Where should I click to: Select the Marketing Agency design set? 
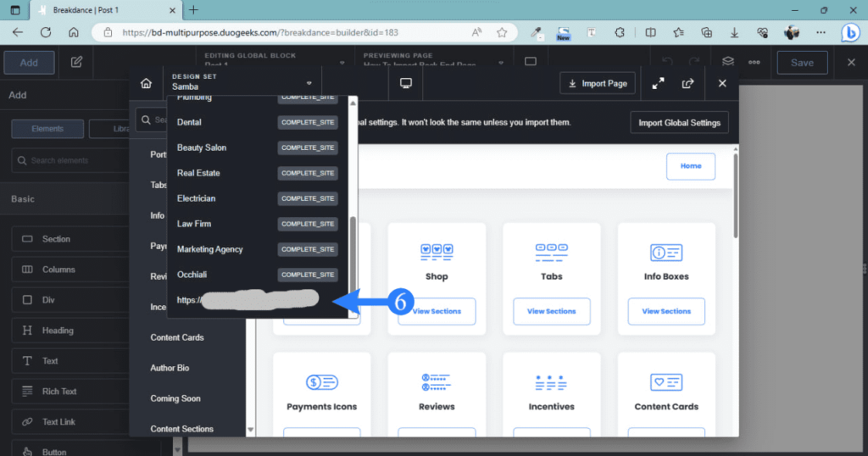click(x=258, y=249)
